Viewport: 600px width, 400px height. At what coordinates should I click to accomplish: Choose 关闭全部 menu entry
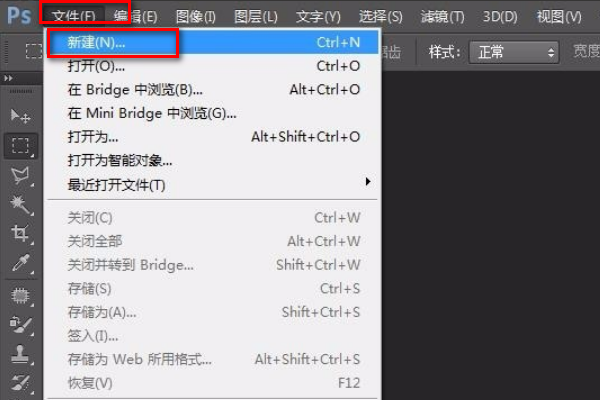[213, 241]
